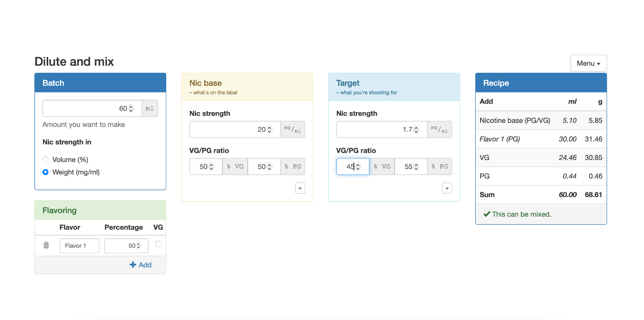Expand Target panel options caret
The width and height of the screenshot is (644, 320).
click(447, 188)
